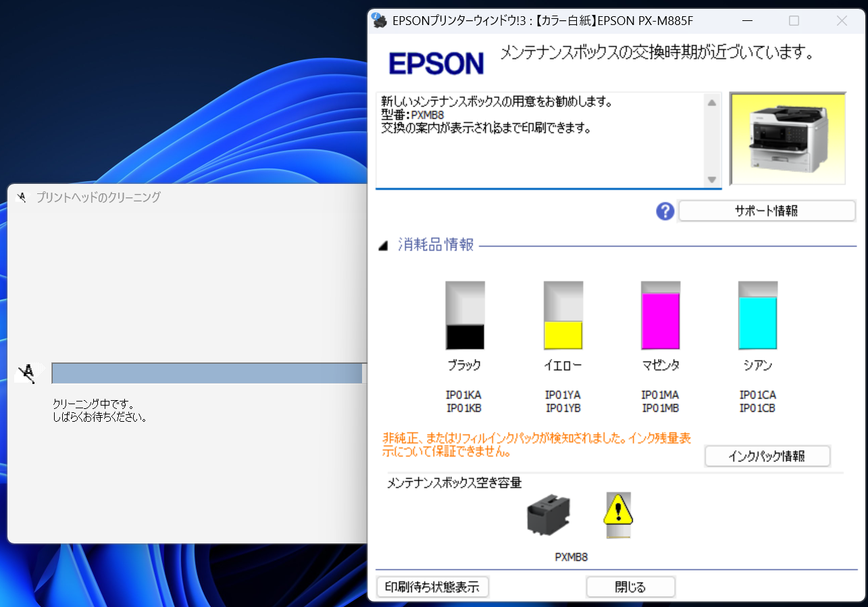The image size is (868, 607).
Task: Open インクパック情報
Action: pos(767,456)
